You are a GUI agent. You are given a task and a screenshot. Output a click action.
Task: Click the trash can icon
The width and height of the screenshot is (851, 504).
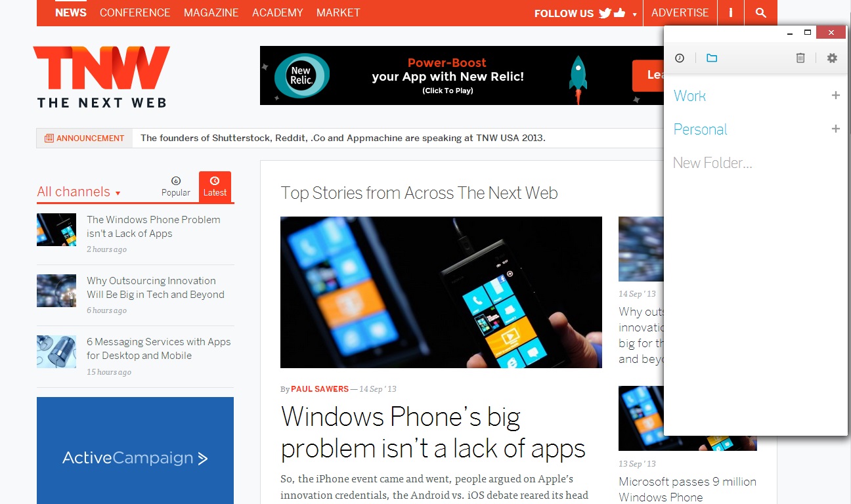[x=800, y=58]
